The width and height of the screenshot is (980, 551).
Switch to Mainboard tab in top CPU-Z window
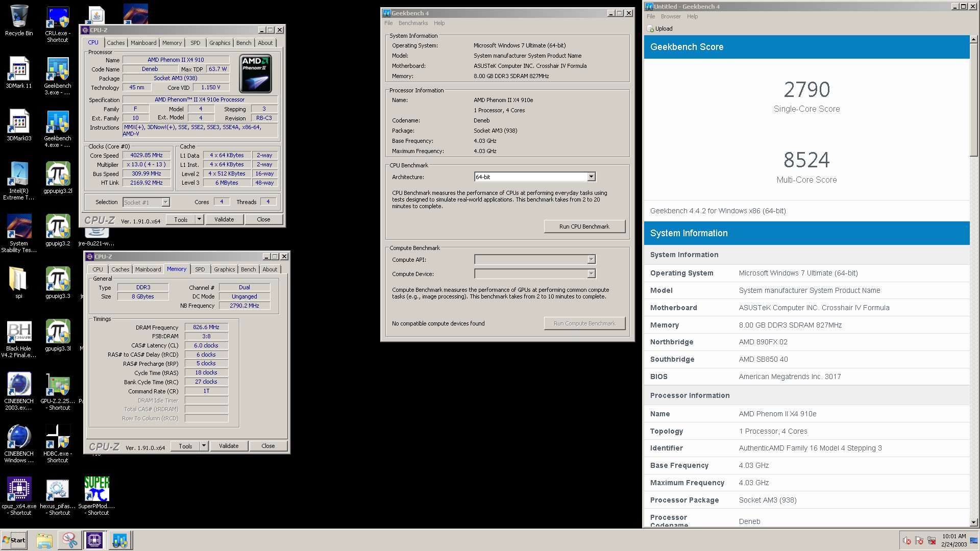coord(143,43)
